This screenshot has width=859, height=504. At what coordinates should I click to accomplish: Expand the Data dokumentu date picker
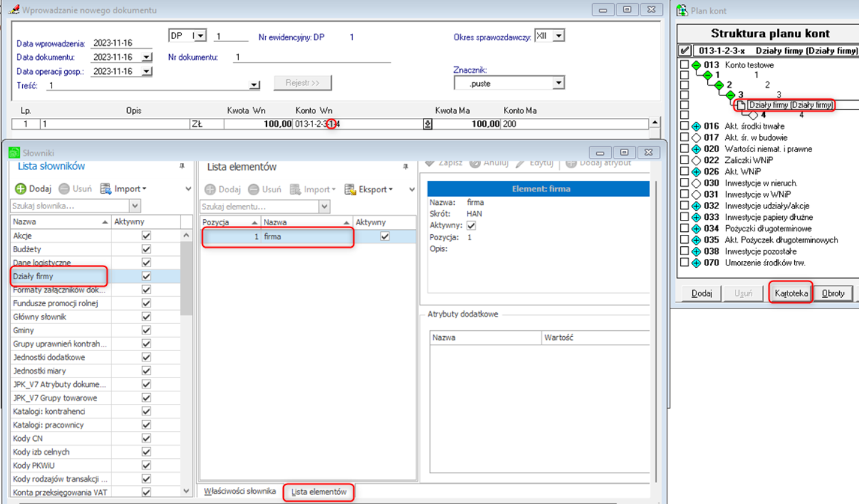[146, 58]
